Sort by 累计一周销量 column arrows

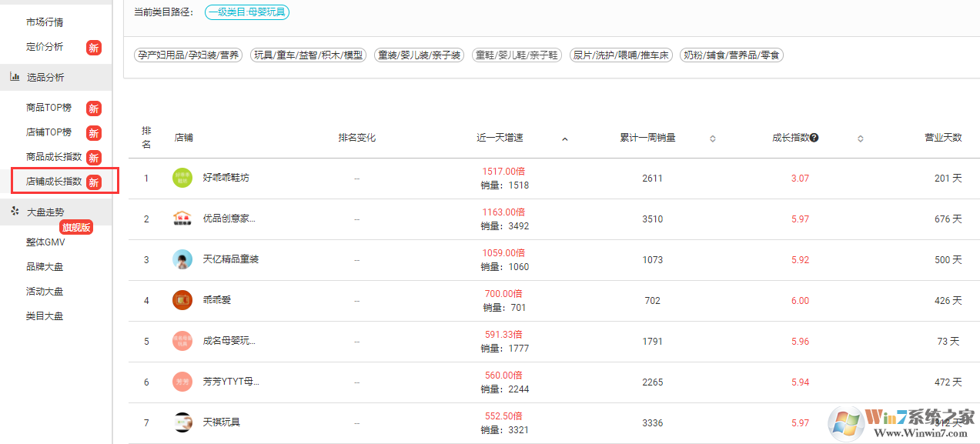click(x=712, y=139)
